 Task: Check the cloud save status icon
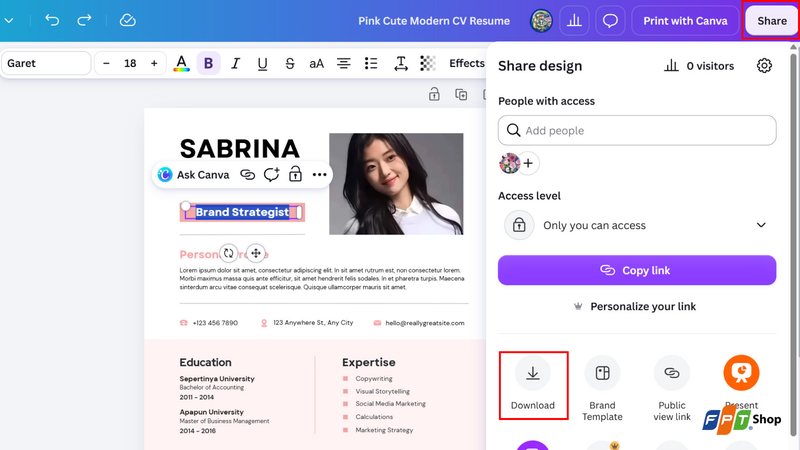tap(128, 20)
